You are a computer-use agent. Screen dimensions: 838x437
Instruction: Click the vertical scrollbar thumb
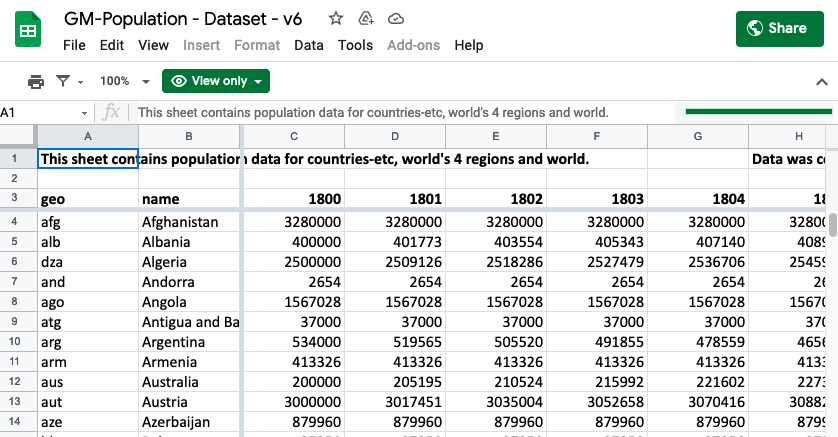pyautogui.click(x=832, y=225)
